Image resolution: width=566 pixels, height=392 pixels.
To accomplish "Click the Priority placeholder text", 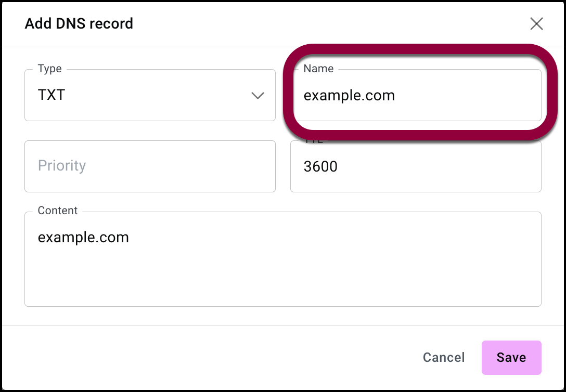I will 62,166.
